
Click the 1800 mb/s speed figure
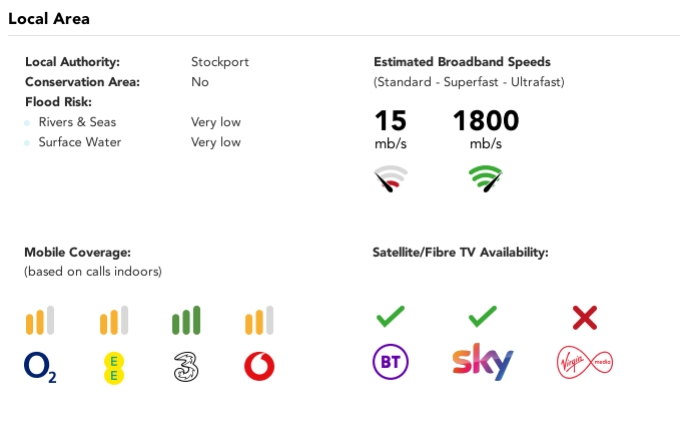[486, 129]
